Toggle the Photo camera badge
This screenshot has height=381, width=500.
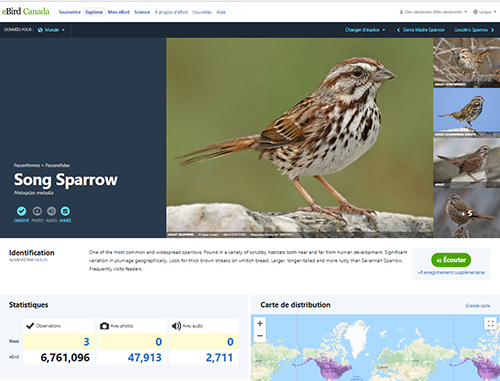click(37, 211)
